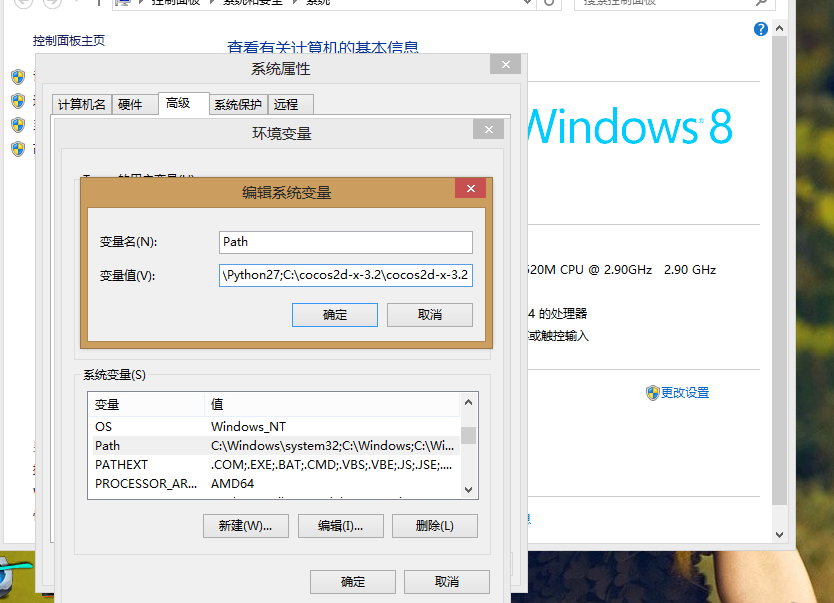Switch to the 硬件 tab
Viewport: 834px width, 603px height.
(x=135, y=104)
